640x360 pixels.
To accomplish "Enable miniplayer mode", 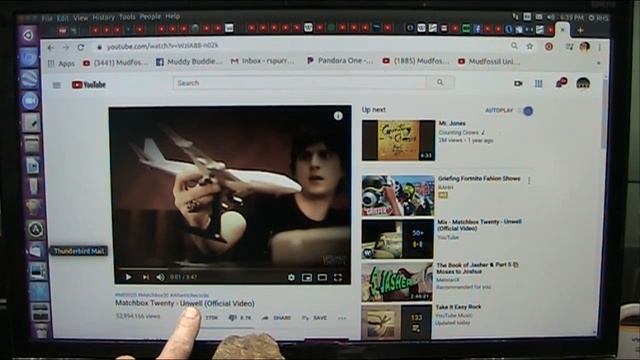I will 307,278.
